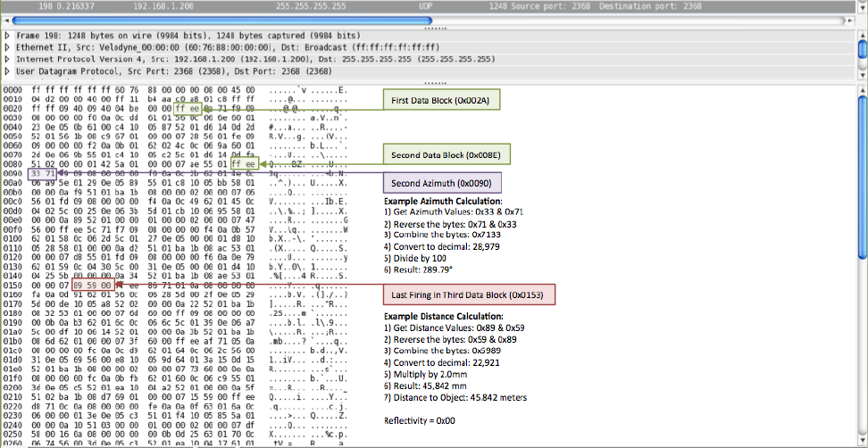Expand the Internet Protocol Version 4 node
868x448 pixels.
[x=6, y=59]
